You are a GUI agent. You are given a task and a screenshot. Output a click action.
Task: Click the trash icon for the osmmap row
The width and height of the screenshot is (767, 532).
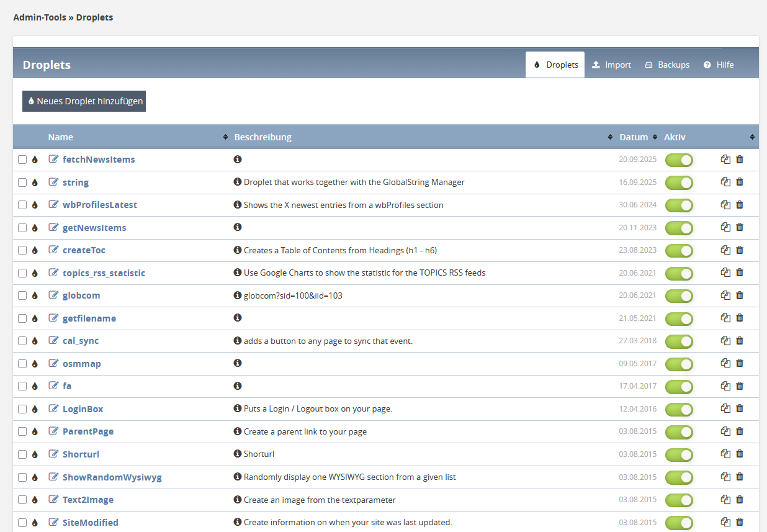click(x=739, y=363)
